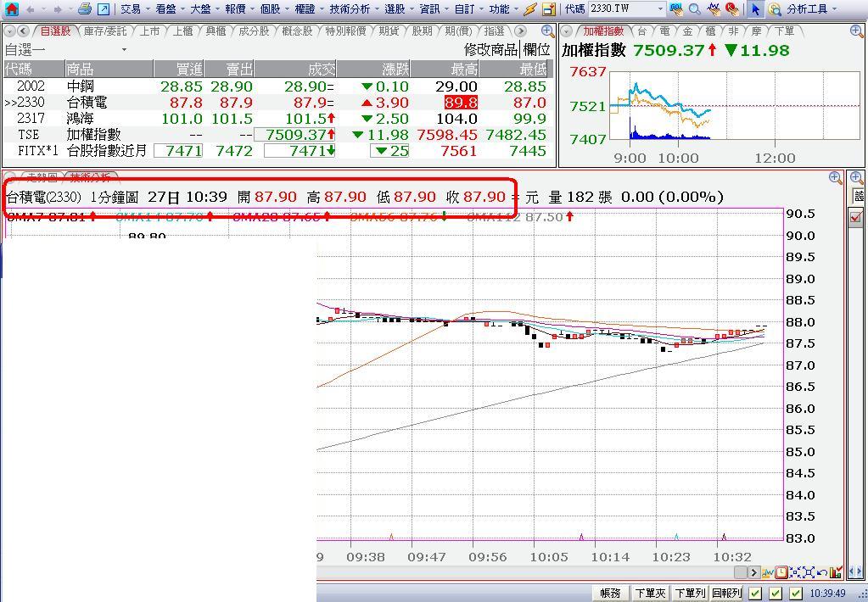Click the 下單夾 button
Image resolution: width=868 pixels, height=602 pixels.
tap(650, 594)
